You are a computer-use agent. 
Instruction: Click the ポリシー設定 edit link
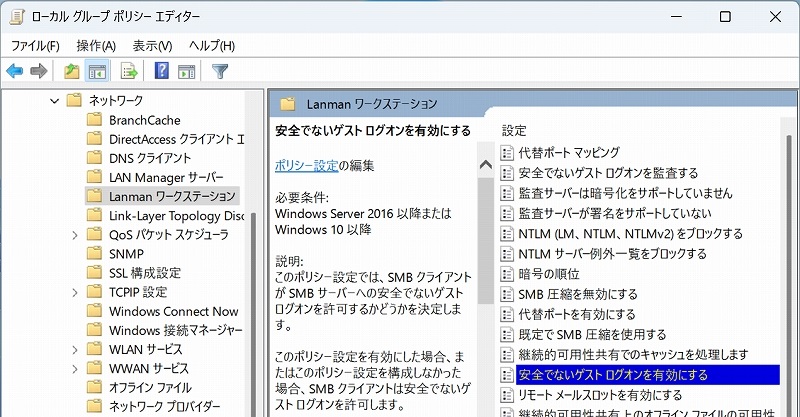point(304,166)
